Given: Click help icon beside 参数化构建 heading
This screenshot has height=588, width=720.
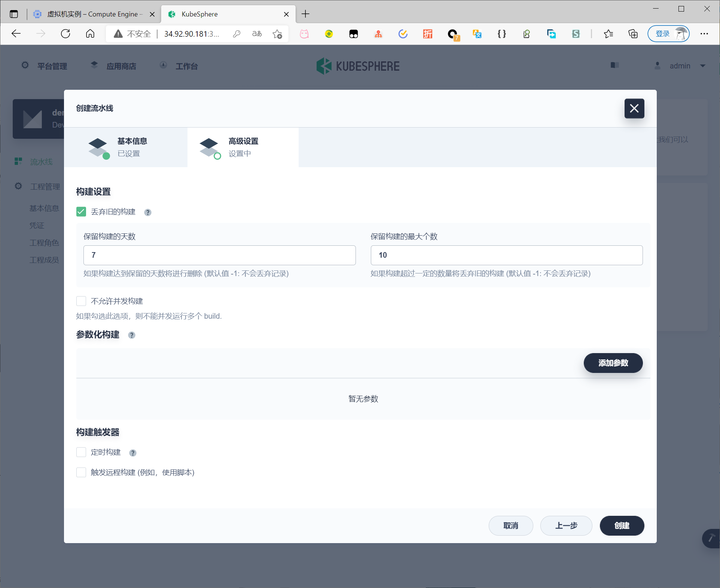Looking at the screenshot, I should click(x=132, y=335).
